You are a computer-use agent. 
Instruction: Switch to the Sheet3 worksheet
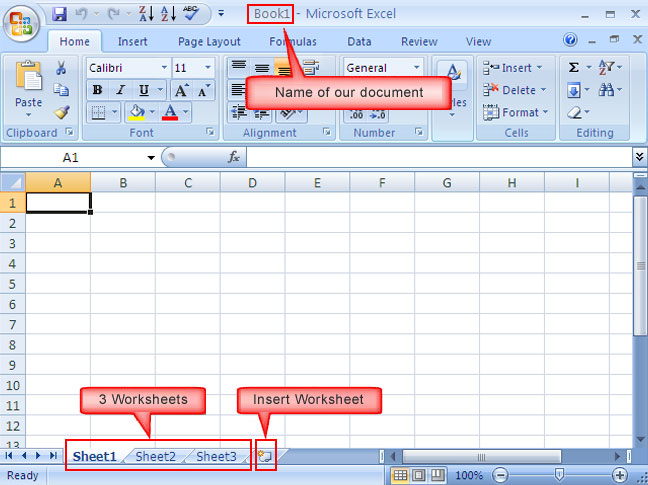216,456
